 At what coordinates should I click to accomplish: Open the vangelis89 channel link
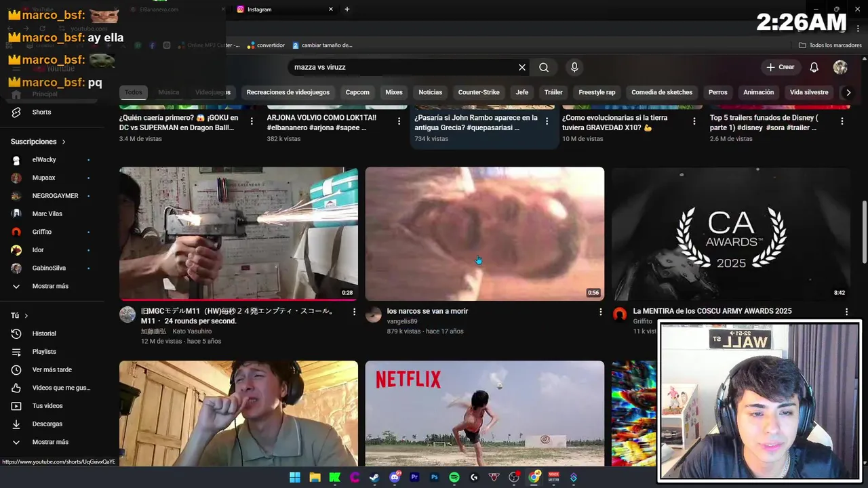click(402, 321)
